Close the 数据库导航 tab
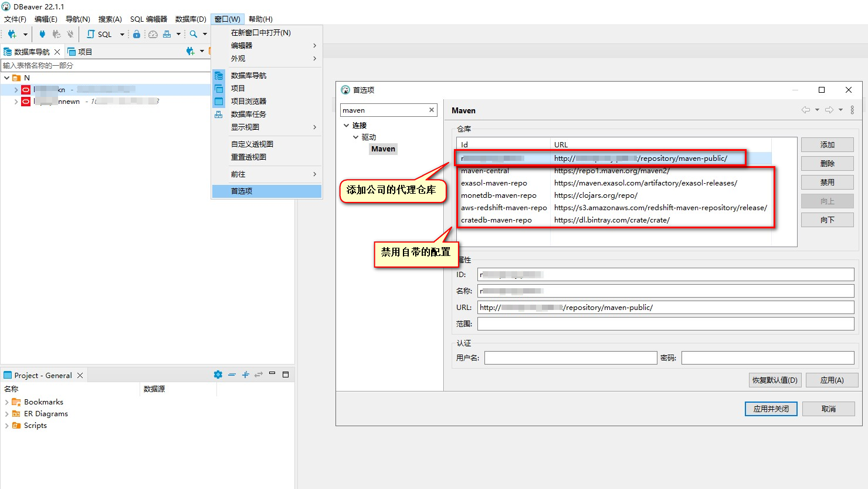 pyautogui.click(x=57, y=52)
